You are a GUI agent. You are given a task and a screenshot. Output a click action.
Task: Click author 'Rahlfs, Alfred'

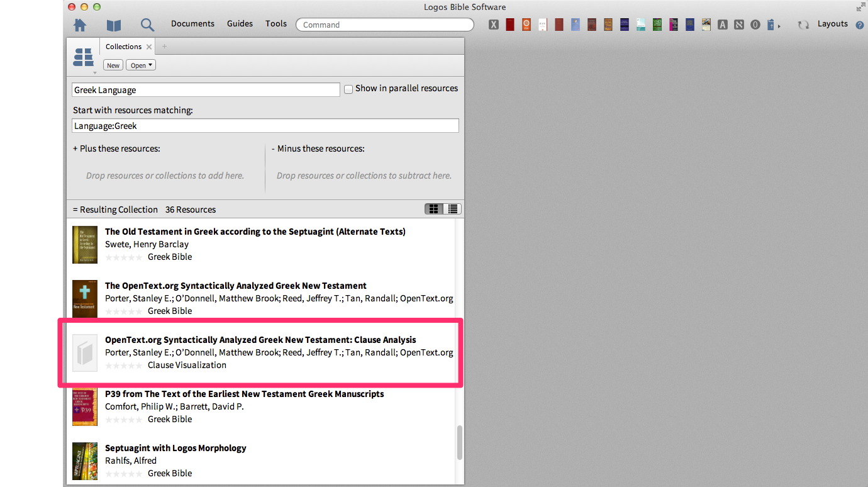click(131, 461)
